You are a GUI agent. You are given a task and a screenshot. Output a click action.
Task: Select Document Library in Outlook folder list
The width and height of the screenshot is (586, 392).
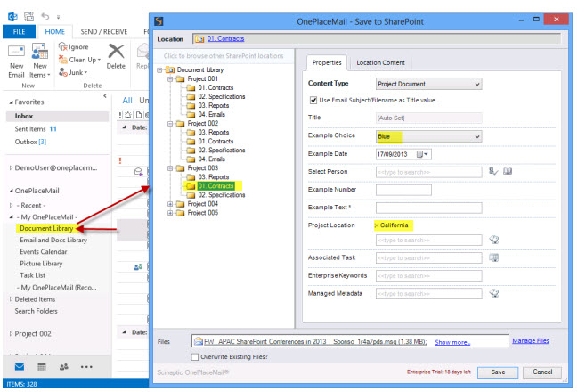point(46,228)
